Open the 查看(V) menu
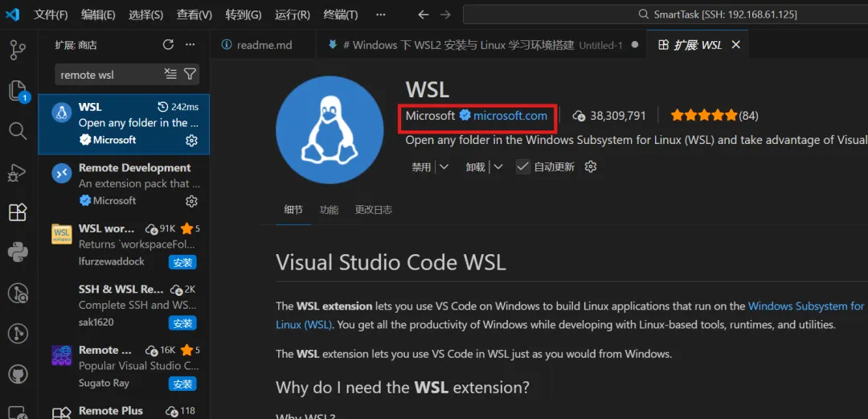This screenshot has width=868, height=419. pos(194,14)
